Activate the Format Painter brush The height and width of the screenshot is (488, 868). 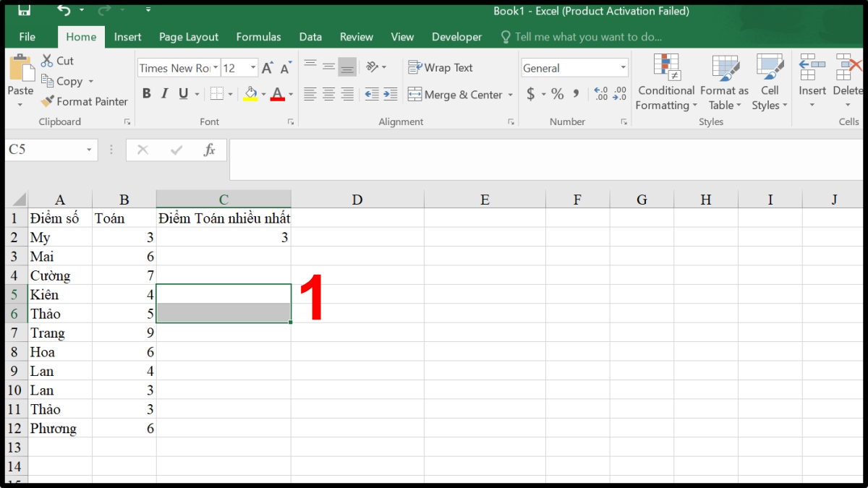coord(85,102)
